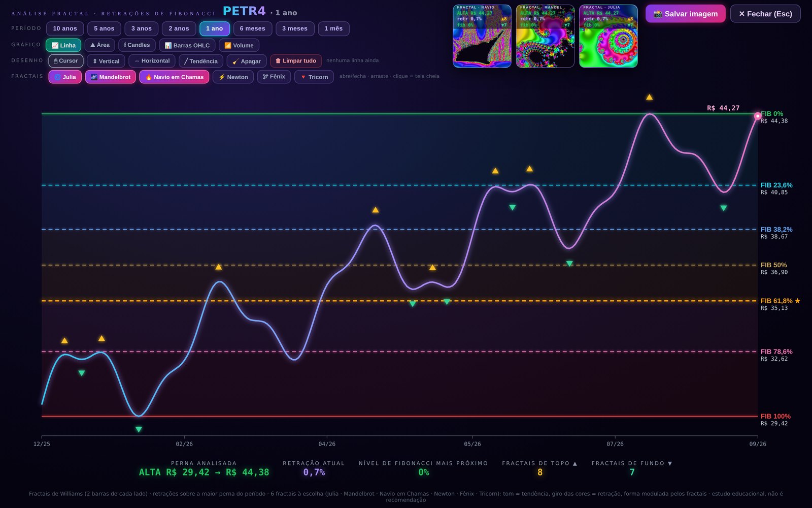Change period to 6 meses

253,29
